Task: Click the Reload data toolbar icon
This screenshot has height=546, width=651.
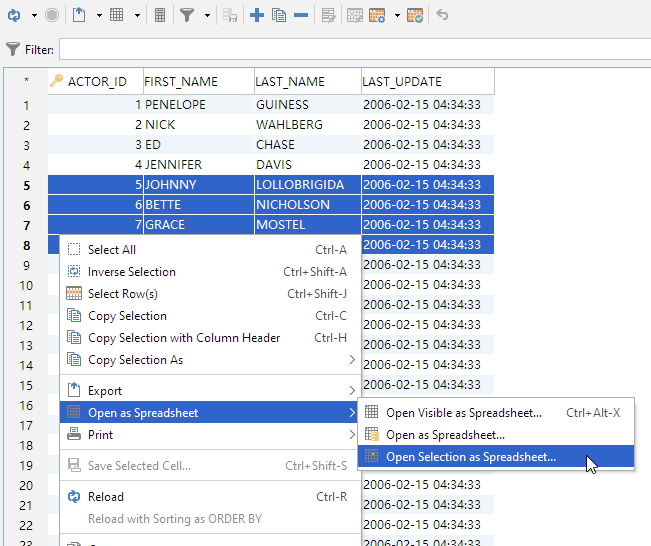Action: (14, 15)
